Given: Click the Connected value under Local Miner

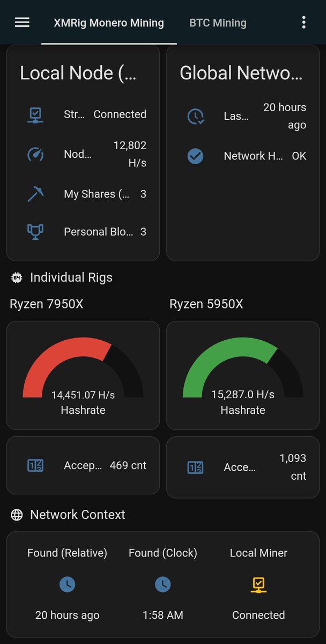Looking at the screenshot, I should click(x=258, y=616).
